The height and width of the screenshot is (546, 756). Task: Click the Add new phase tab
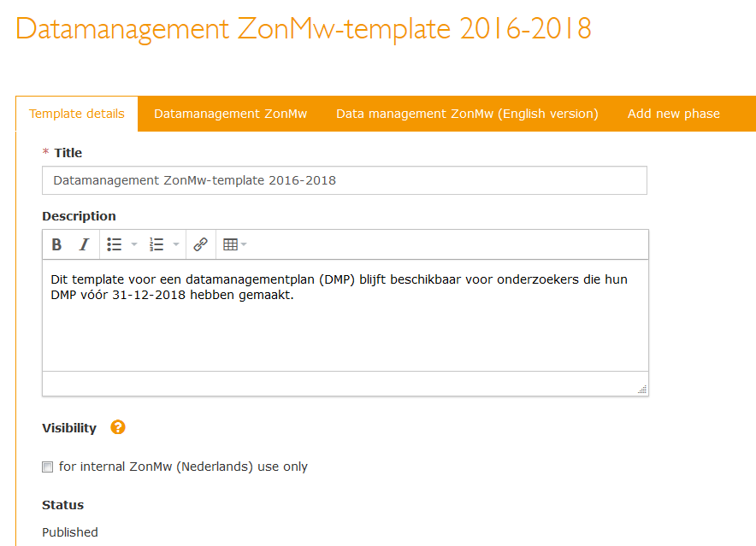(x=674, y=113)
